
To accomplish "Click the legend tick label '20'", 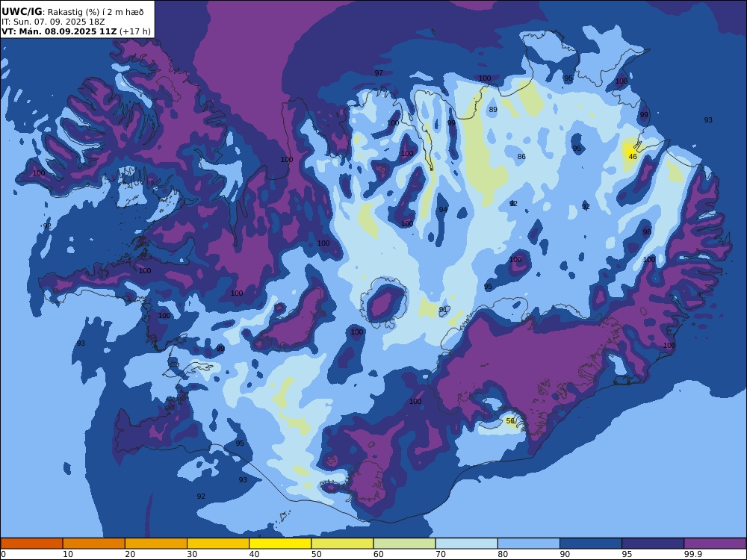I will point(130,554).
